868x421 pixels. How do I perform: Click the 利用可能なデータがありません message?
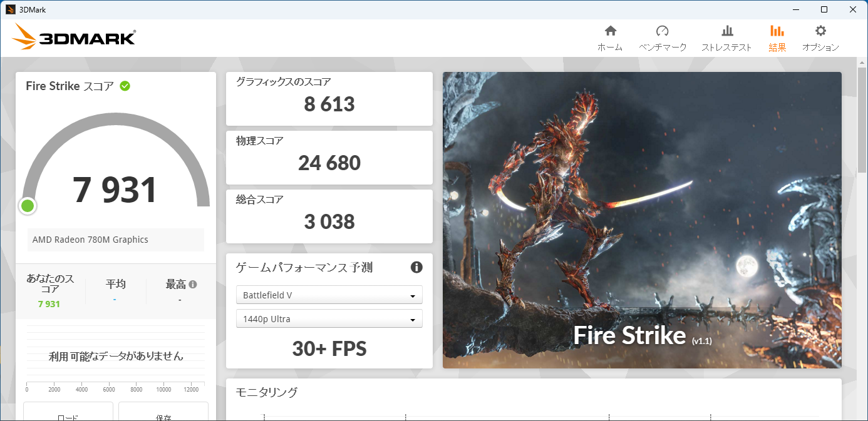[116, 356]
